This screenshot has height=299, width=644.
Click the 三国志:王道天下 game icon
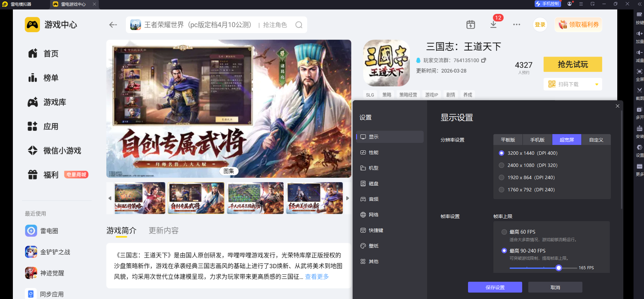[386, 63]
